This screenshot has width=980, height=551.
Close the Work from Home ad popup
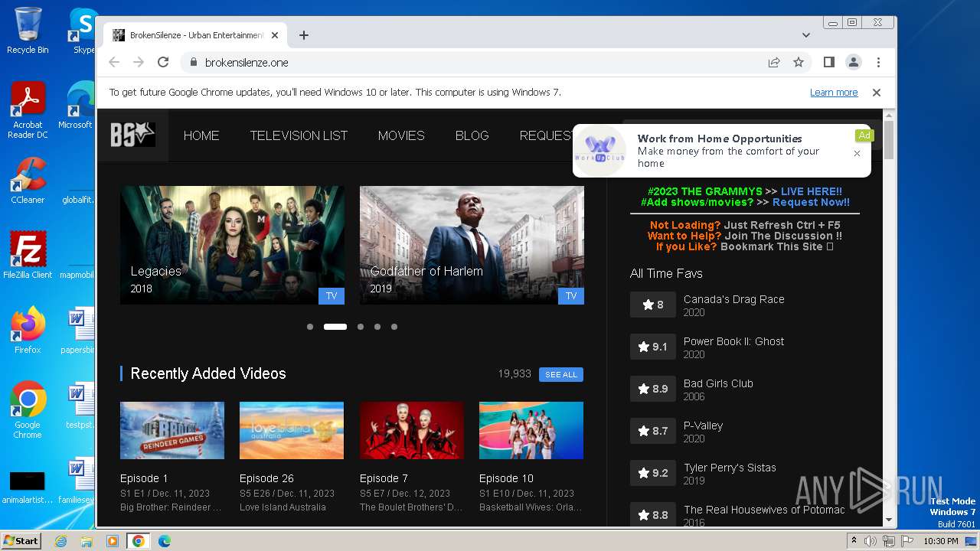point(857,153)
